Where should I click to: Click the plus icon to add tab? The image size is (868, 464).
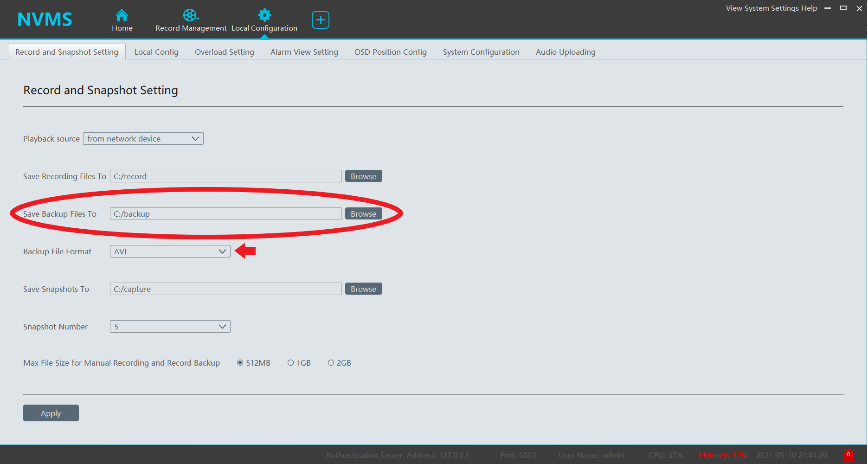[320, 20]
